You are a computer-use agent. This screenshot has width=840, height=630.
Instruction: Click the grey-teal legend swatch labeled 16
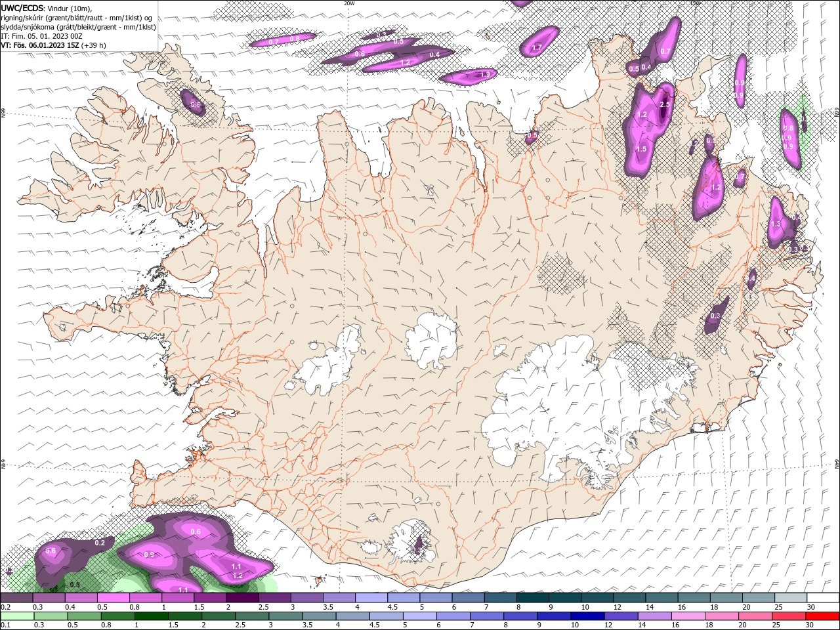(694, 597)
